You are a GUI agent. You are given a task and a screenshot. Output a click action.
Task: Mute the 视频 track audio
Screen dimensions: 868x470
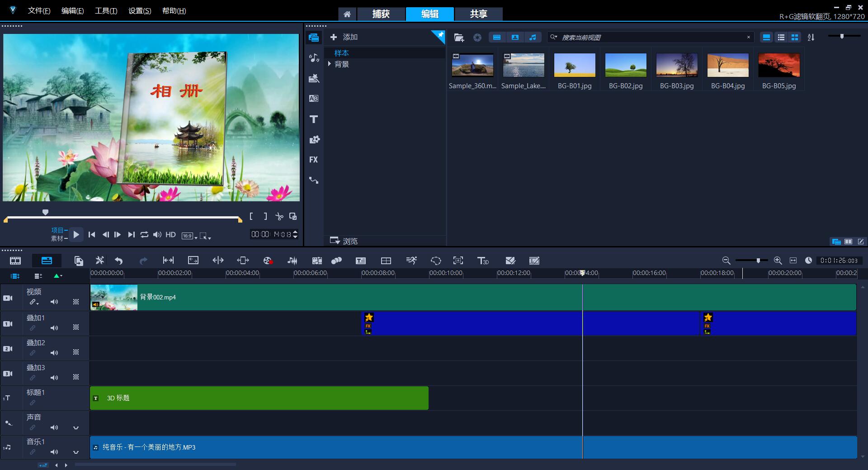coord(54,302)
